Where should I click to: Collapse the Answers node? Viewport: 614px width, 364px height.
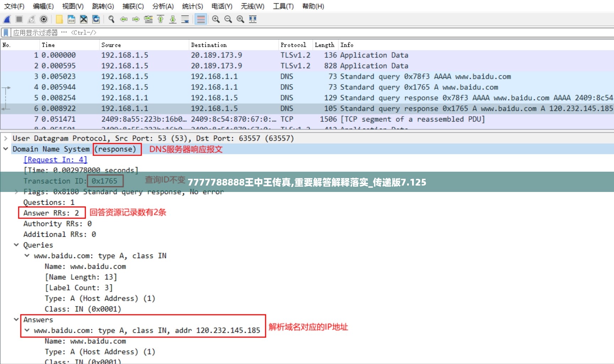[16, 320]
